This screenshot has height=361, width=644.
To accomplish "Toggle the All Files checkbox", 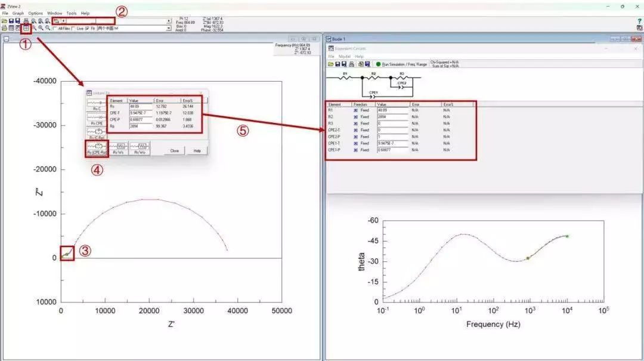I will point(55,29).
